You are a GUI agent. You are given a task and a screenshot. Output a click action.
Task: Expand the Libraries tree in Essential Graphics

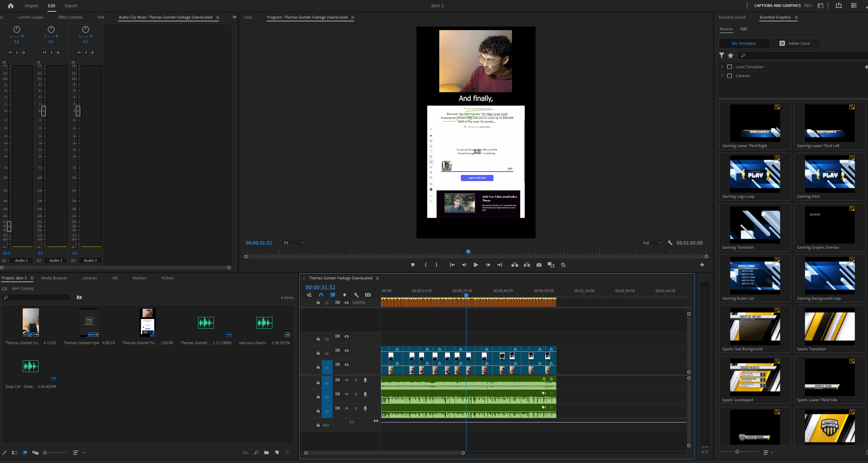[722, 75]
